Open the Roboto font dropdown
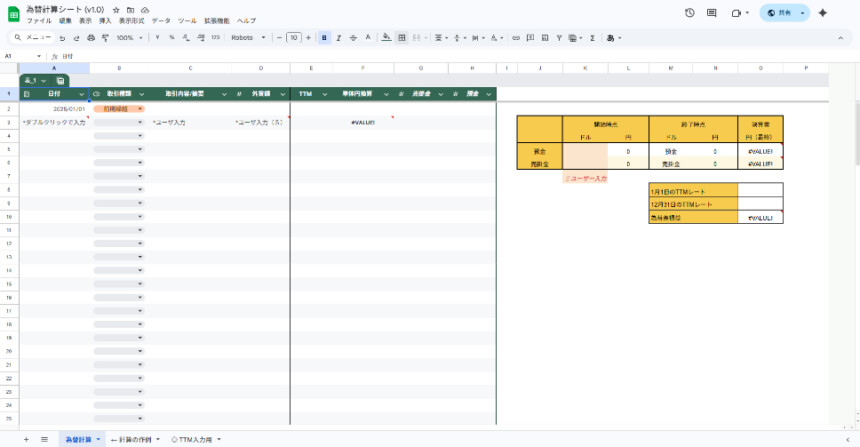Image resolution: width=860 pixels, height=447 pixels. tap(248, 38)
